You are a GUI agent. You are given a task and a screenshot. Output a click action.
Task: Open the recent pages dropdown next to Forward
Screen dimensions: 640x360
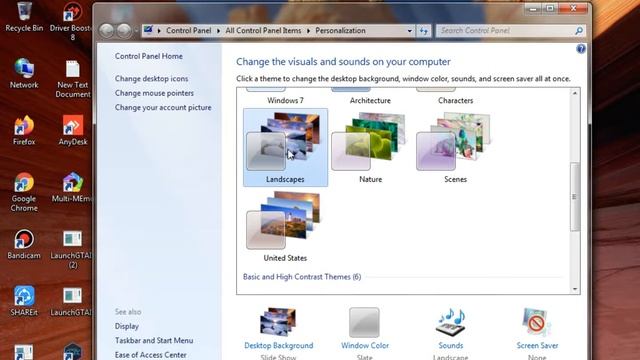click(x=136, y=30)
